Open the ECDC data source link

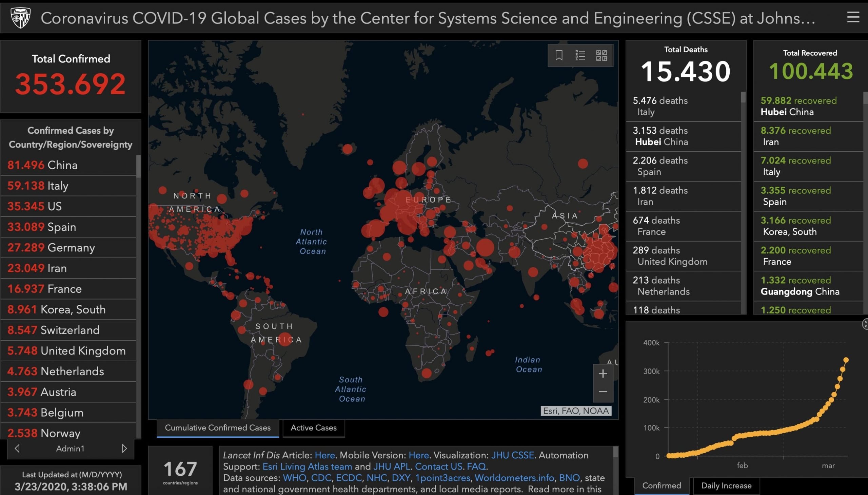[x=349, y=478]
